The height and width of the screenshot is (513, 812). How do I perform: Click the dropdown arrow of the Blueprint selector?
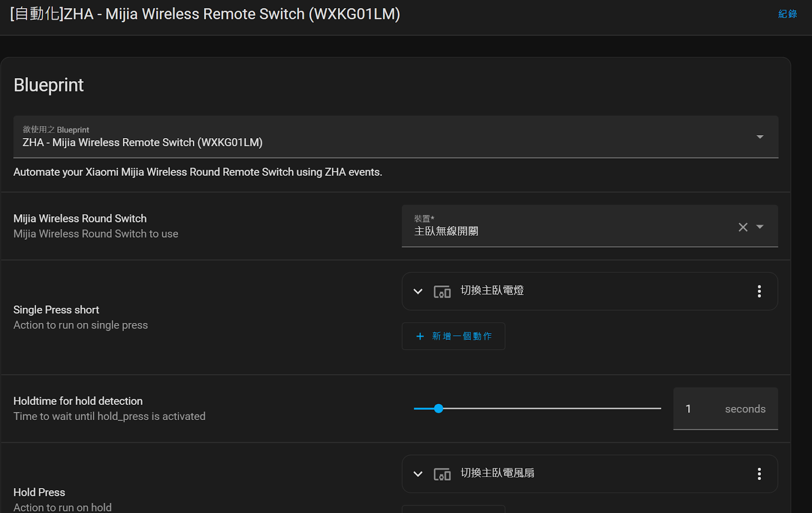[x=760, y=137]
